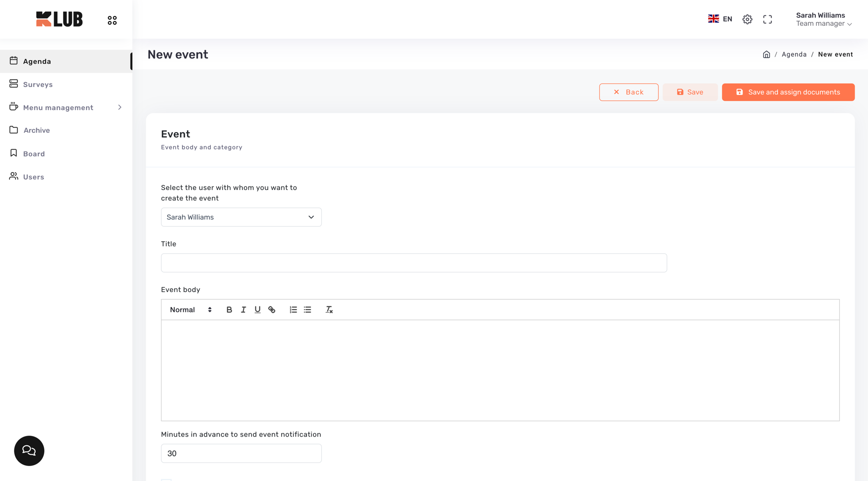Apply italic formatting in editor toolbar
The height and width of the screenshot is (481, 868).
(x=243, y=310)
